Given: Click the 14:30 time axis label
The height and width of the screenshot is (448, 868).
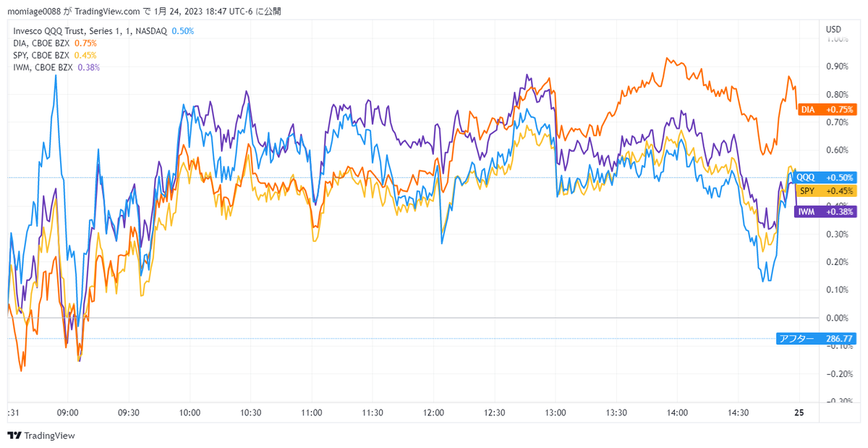Looking at the screenshot, I should (x=739, y=413).
